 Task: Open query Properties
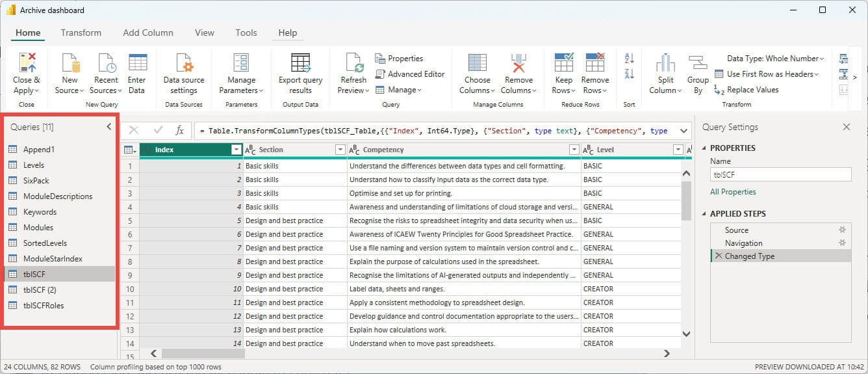(399, 59)
